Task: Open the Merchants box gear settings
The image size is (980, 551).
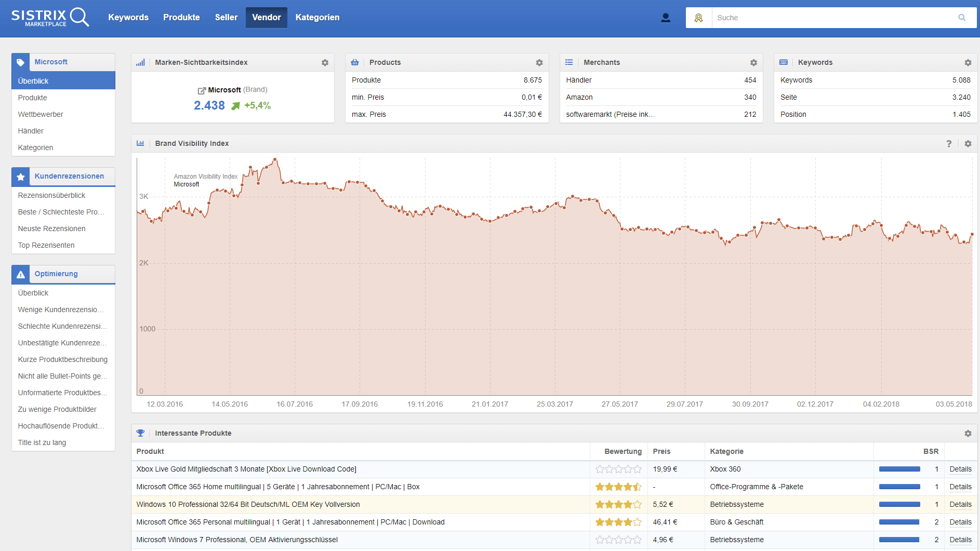Action: pyautogui.click(x=753, y=62)
